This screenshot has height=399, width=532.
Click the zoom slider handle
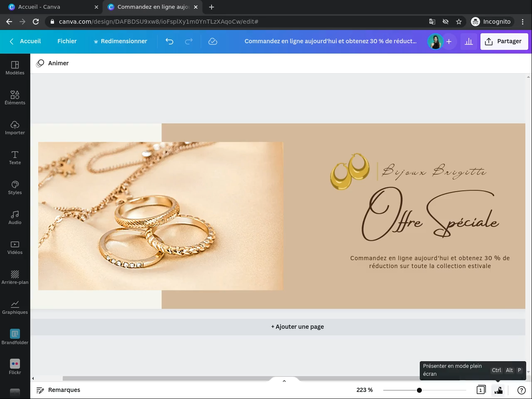click(x=419, y=390)
